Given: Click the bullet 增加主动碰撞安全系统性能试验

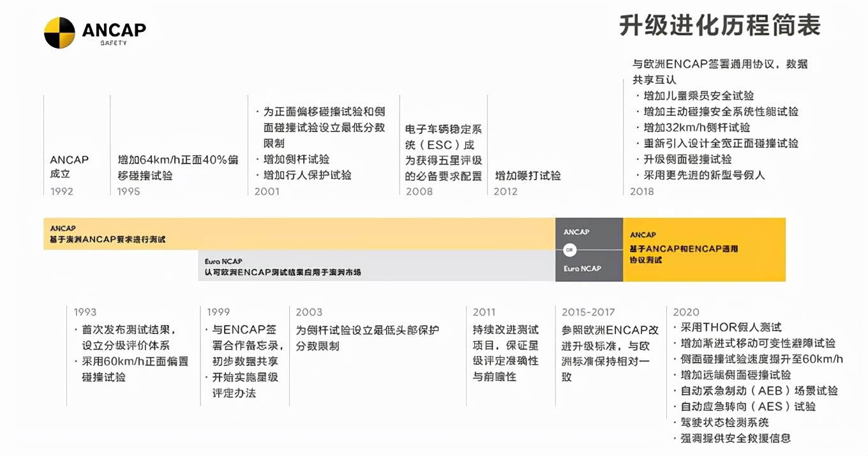Looking at the screenshot, I should tap(717, 112).
